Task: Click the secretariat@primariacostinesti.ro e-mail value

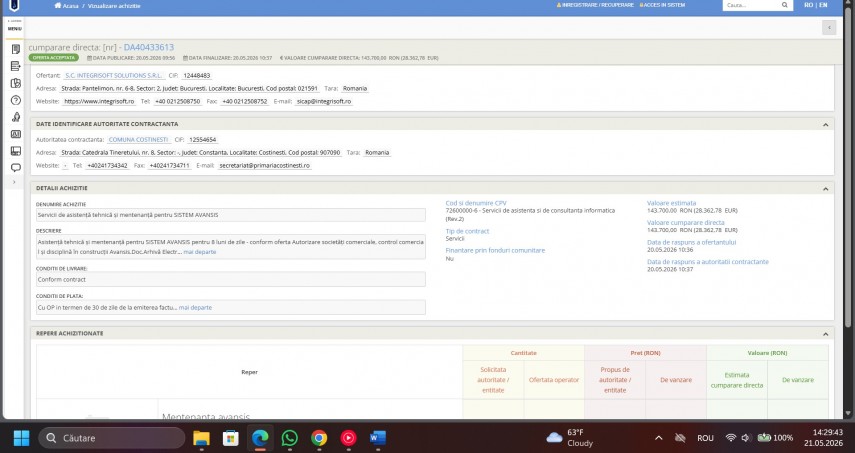Action: click(264, 165)
